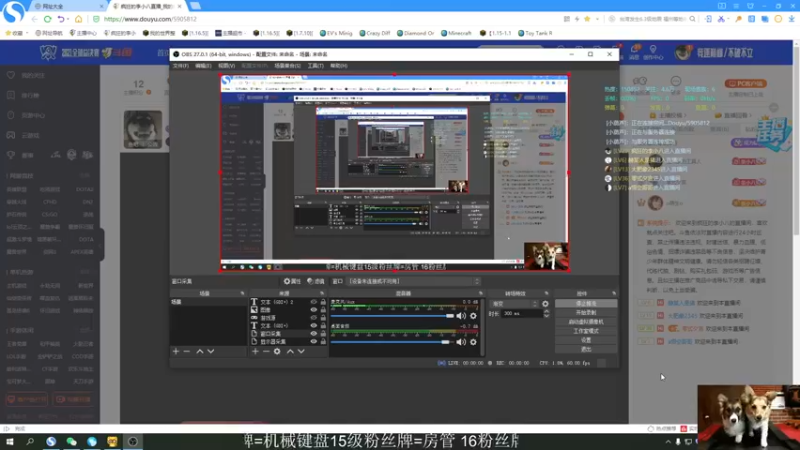
Task: Open scene transition type dropdown
Action: (x=514, y=304)
